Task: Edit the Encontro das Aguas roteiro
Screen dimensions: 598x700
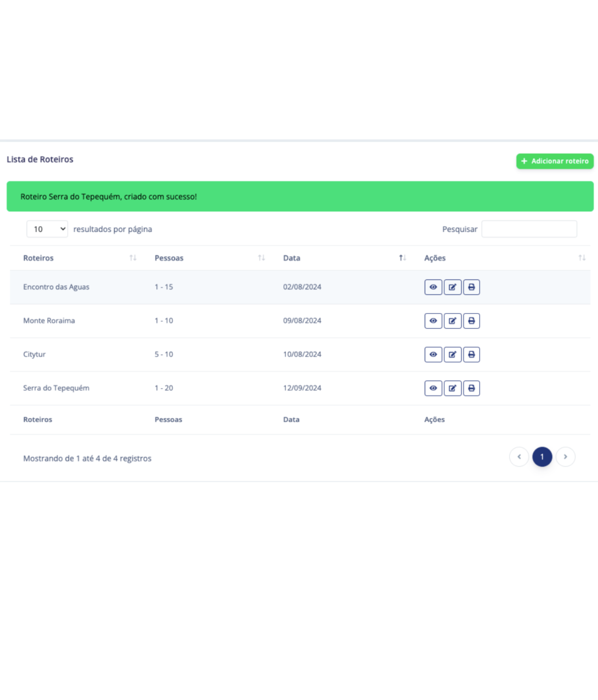Action: point(453,287)
